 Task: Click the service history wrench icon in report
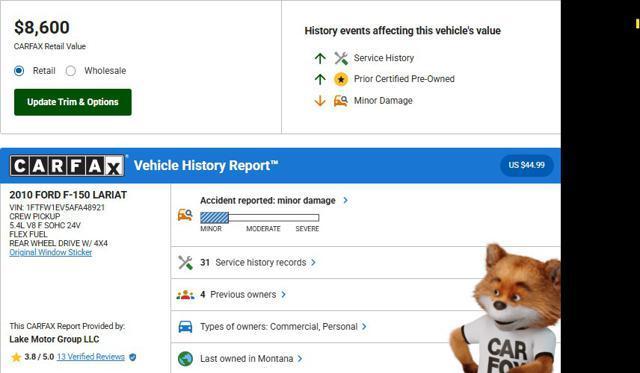(185, 262)
